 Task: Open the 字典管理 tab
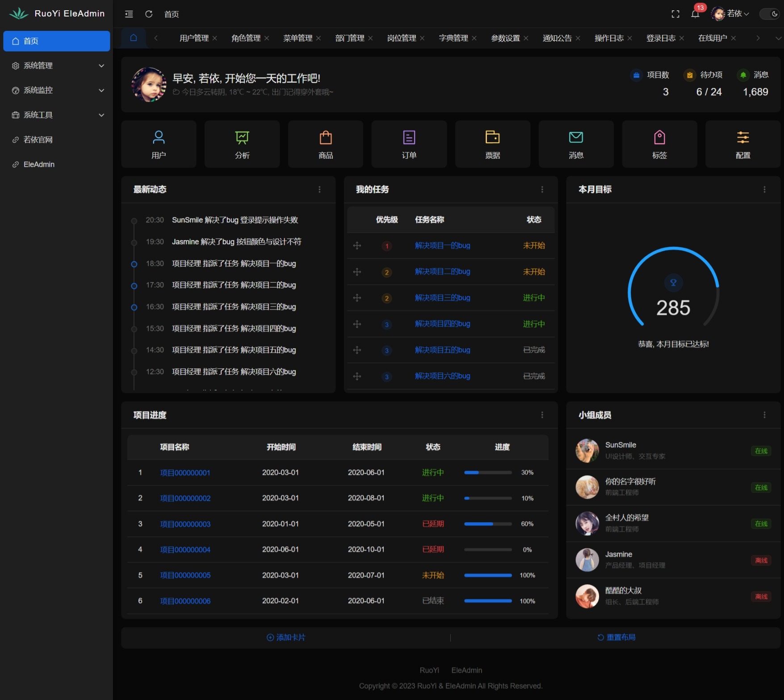click(453, 38)
